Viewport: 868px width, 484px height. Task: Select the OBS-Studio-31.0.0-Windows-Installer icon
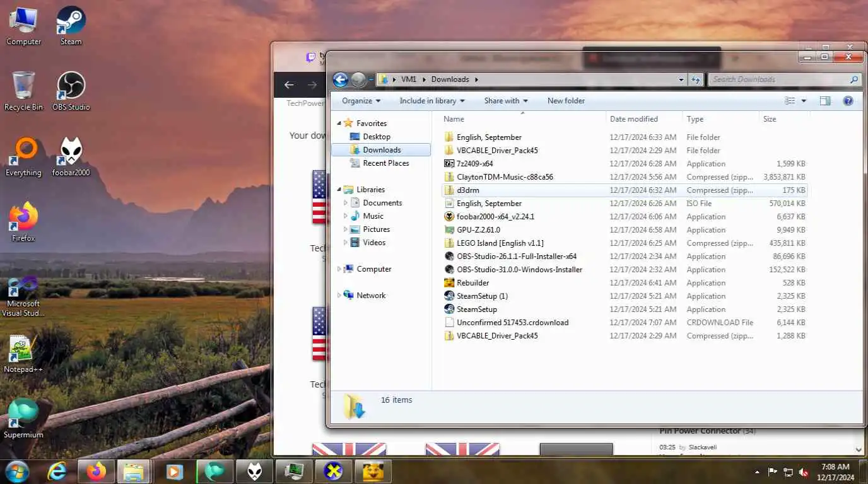(449, 270)
